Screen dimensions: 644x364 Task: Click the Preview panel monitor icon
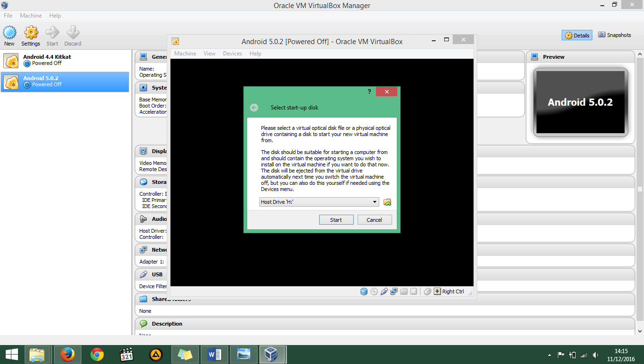(x=535, y=57)
